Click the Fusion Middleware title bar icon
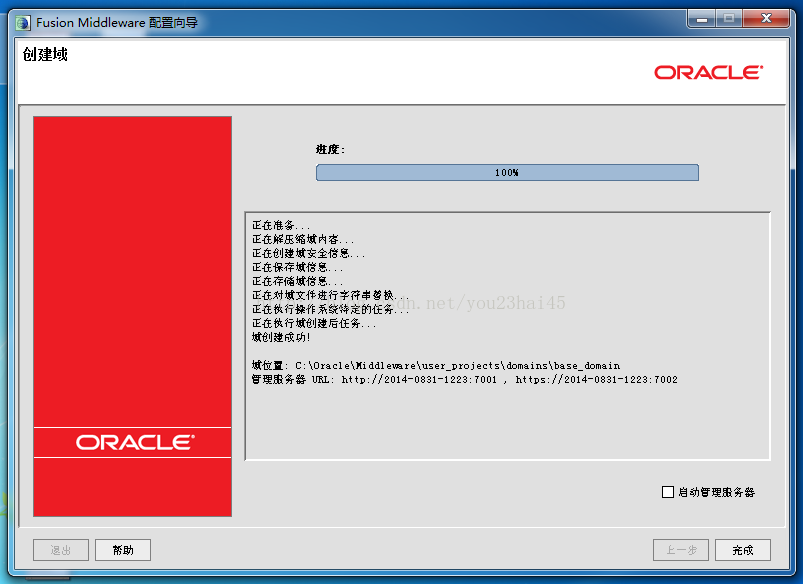The height and width of the screenshot is (584, 803). tap(24, 23)
